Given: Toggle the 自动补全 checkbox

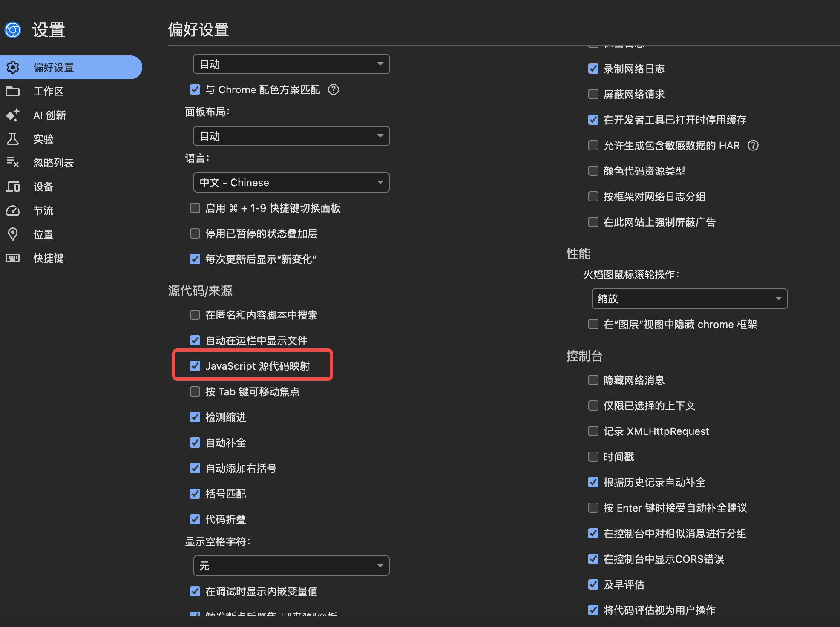Looking at the screenshot, I should point(195,443).
